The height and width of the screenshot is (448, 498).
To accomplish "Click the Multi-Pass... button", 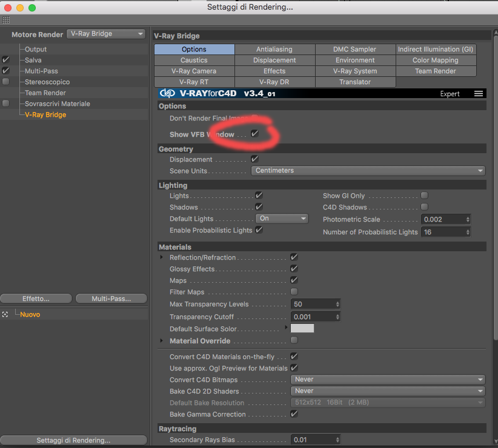I will pos(111,298).
